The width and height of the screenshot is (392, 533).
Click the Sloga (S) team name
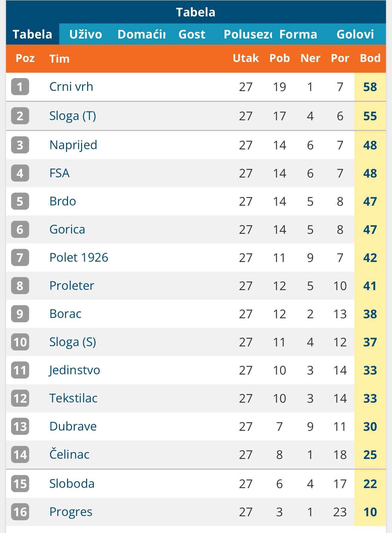[73, 342]
